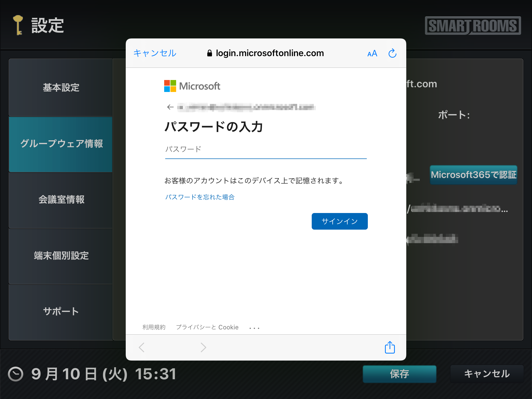Open the AA text size menu
Image resolution: width=532 pixels, height=399 pixels.
click(x=372, y=54)
